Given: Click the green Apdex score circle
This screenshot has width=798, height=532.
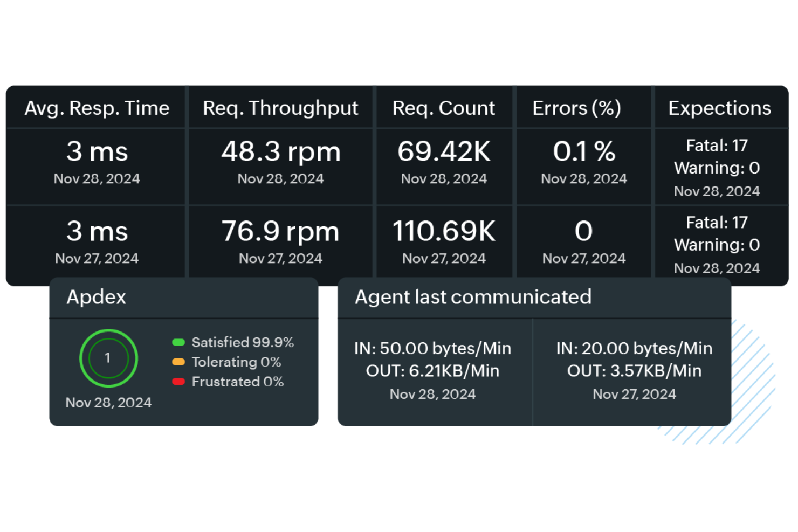Looking at the screenshot, I should click(x=108, y=358).
